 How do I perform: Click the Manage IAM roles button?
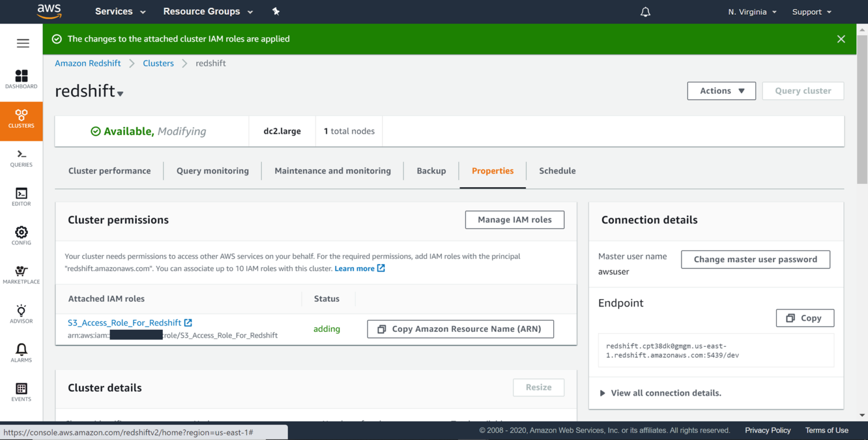pos(514,219)
